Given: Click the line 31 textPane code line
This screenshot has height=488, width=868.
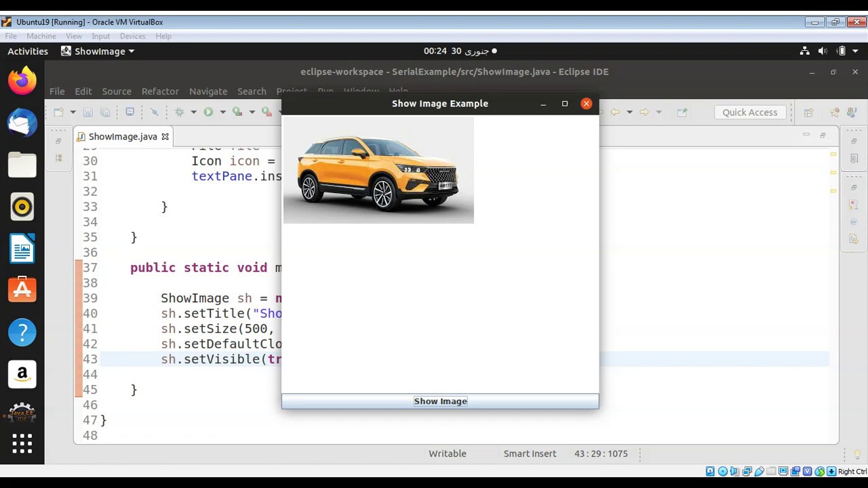Looking at the screenshot, I should coord(236,176).
